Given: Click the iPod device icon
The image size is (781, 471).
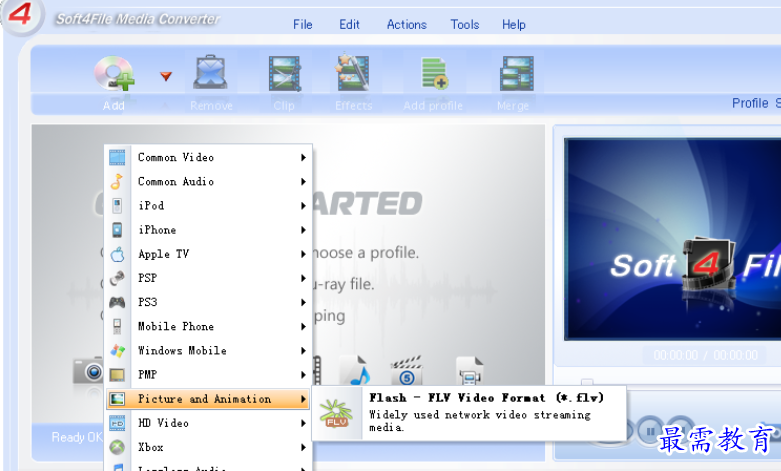Looking at the screenshot, I should (x=117, y=206).
